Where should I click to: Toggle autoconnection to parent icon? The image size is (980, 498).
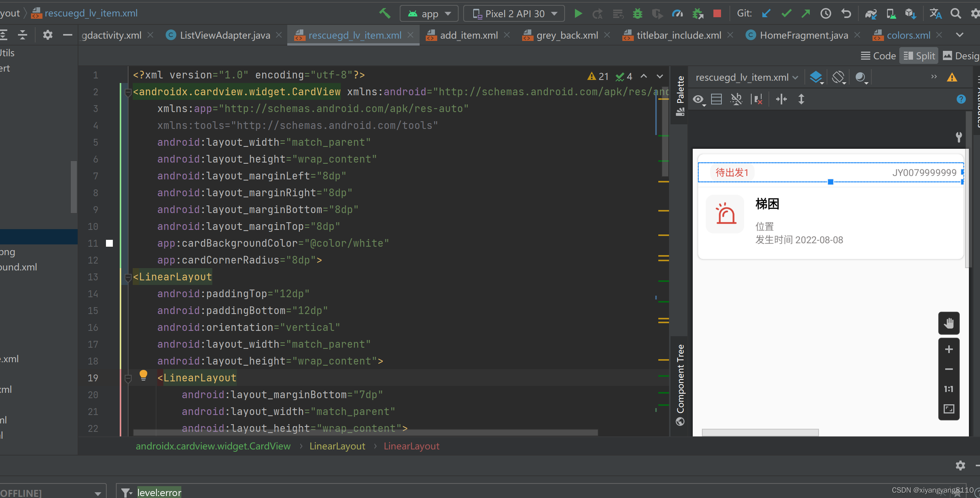click(736, 99)
